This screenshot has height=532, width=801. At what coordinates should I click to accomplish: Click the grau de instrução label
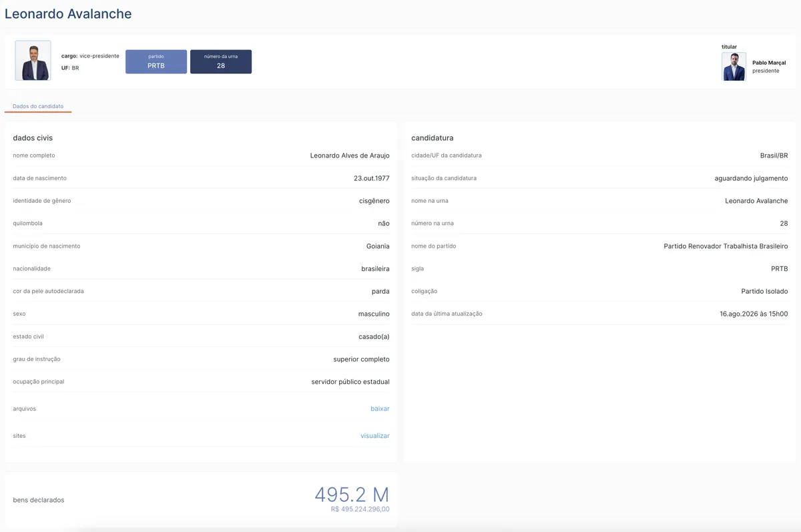(x=37, y=359)
